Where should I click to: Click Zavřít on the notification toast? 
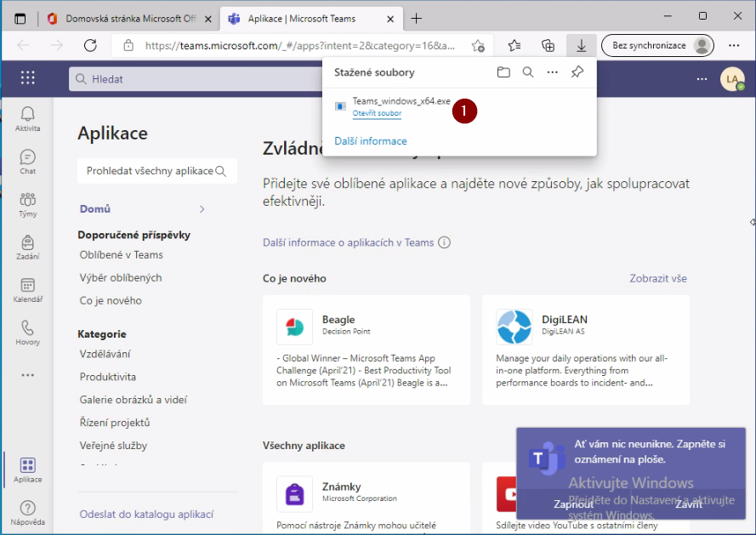pyautogui.click(x=689, y=504)
